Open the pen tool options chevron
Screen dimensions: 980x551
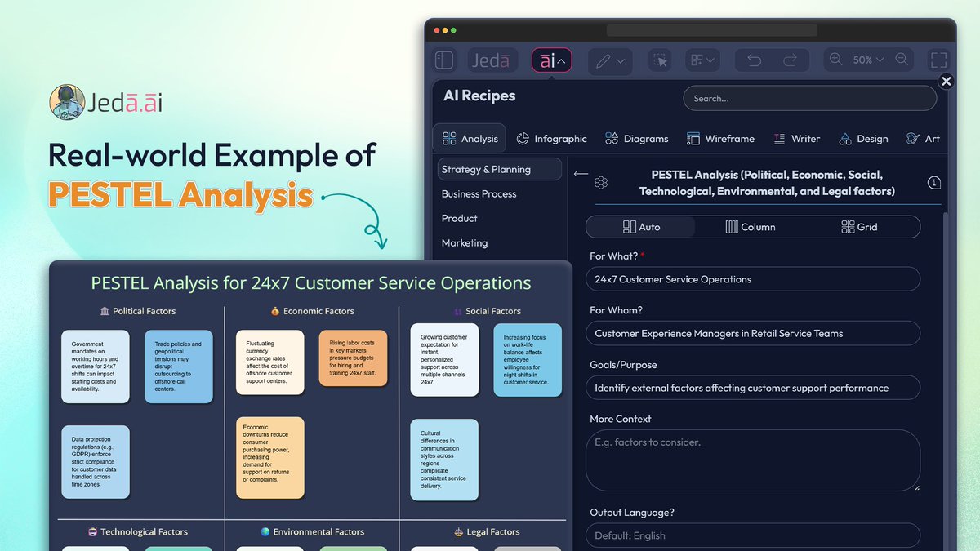(619, 60)
